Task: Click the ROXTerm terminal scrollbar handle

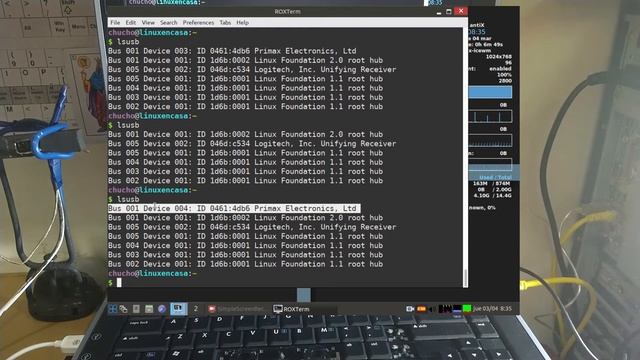Action: 465,278
